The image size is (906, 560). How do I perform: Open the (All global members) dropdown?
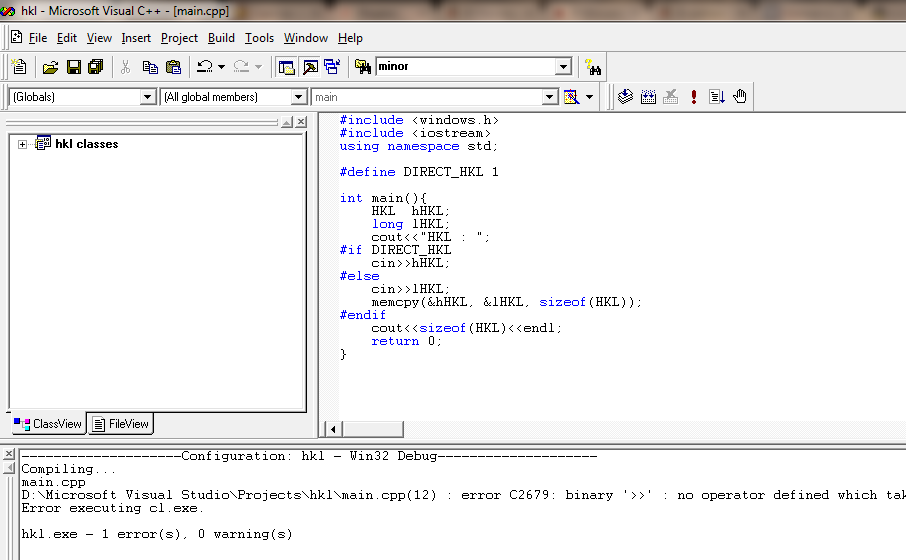click(x=298, y=97)
